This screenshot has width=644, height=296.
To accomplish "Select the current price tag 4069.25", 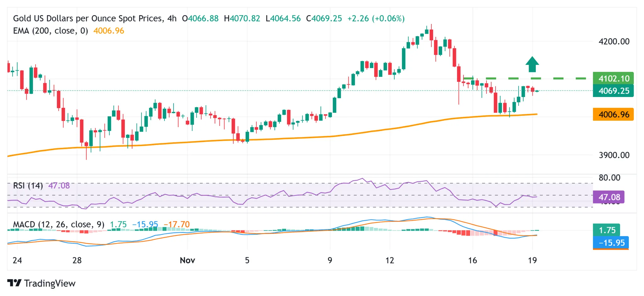I will click(x=613, y=91).
